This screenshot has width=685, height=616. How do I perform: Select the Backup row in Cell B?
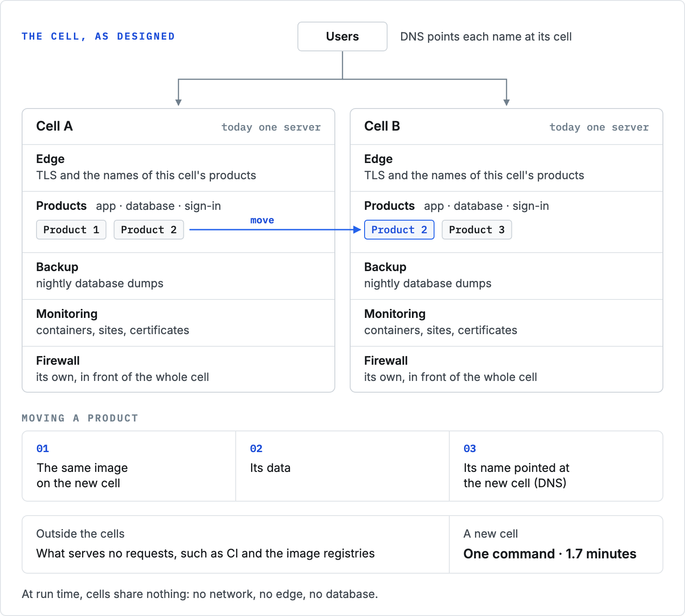click(507, 276)
